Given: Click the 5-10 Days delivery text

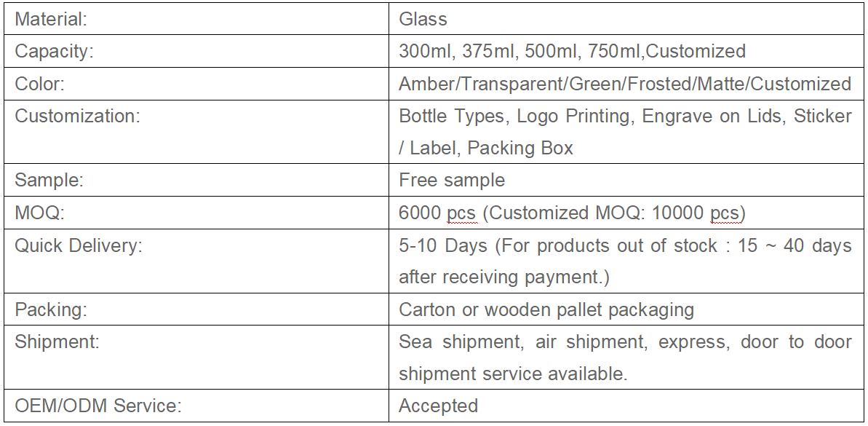Looking at the screenshot, I should 443,245.
